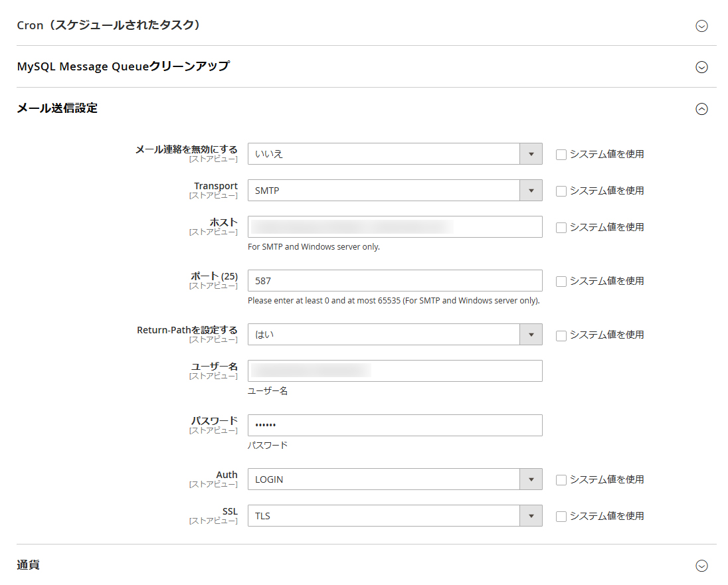Image resolution: width=728 pixels, height=585 pixels.
Task: Collapse the メール送信設定 section chevron
Action: 701,109
